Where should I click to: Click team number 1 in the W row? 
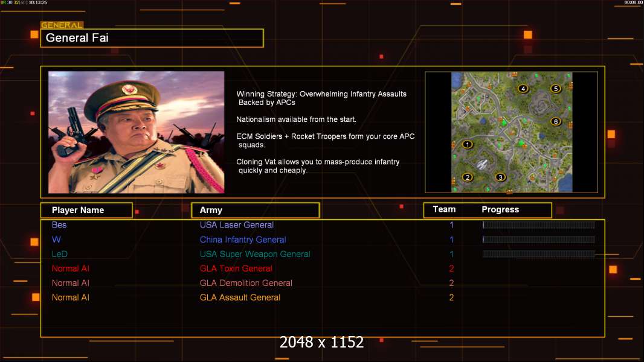pos(451,240)
